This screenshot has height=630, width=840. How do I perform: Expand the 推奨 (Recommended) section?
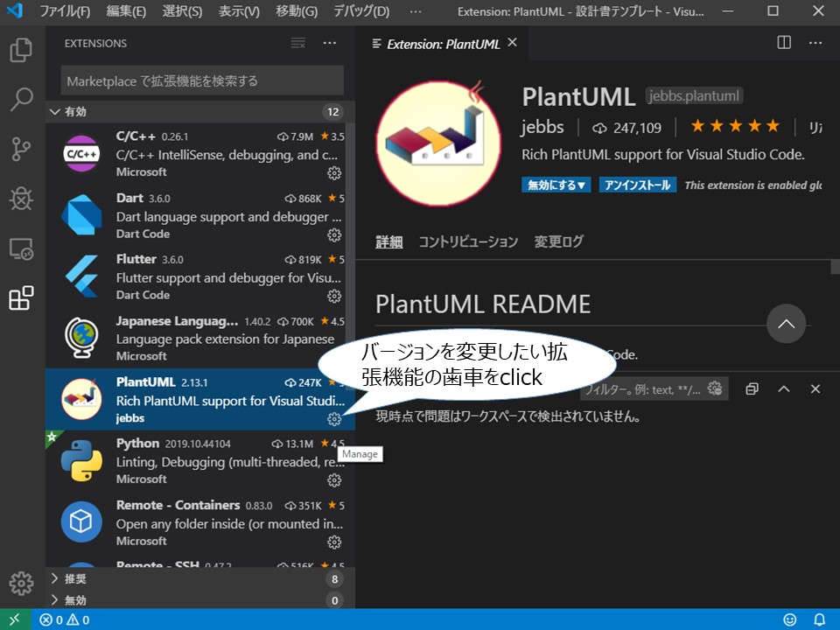[200, 578]
